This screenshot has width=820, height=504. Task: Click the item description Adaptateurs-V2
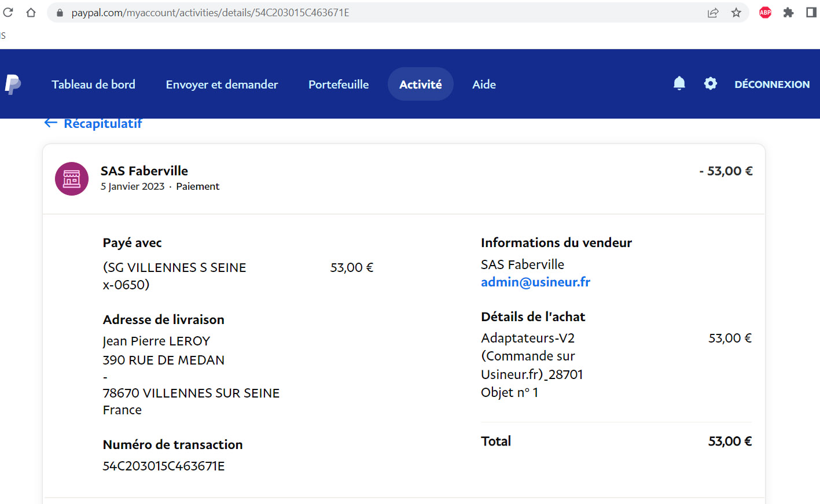(x=528, y=338)
